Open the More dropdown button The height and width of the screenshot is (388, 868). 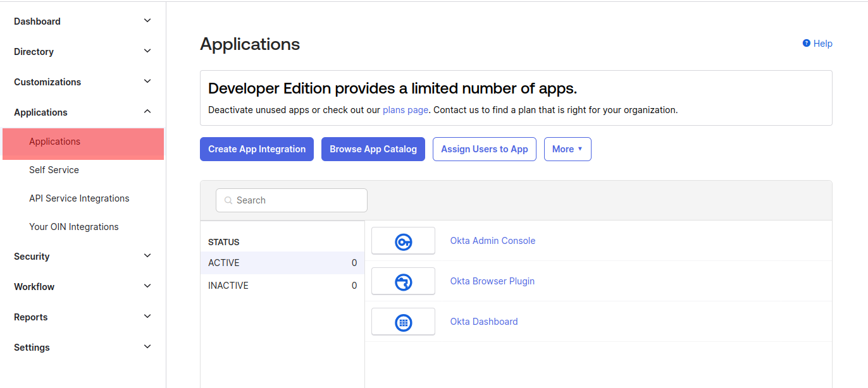[x=567, y=149]
